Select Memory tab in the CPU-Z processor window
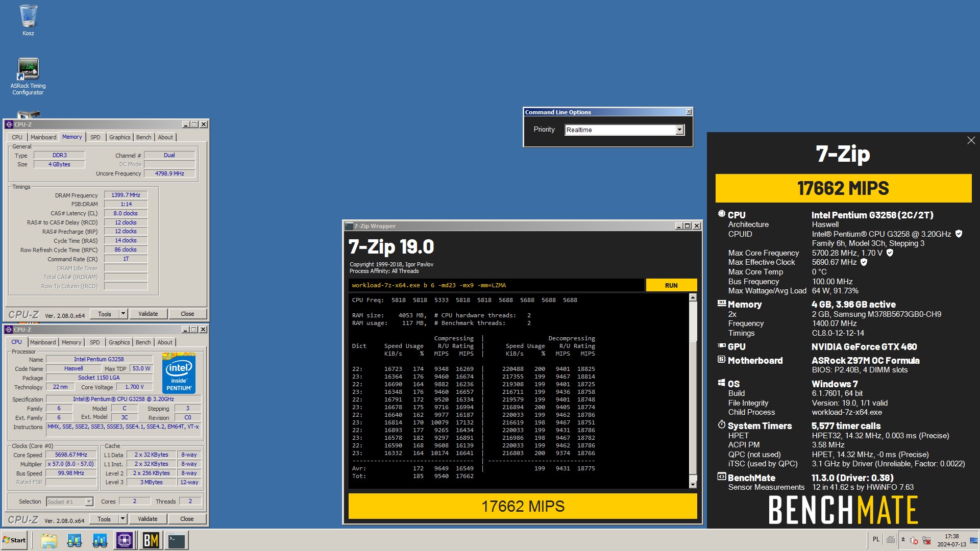The height and width of the screenshot is (551, 980). click(71, 342)
